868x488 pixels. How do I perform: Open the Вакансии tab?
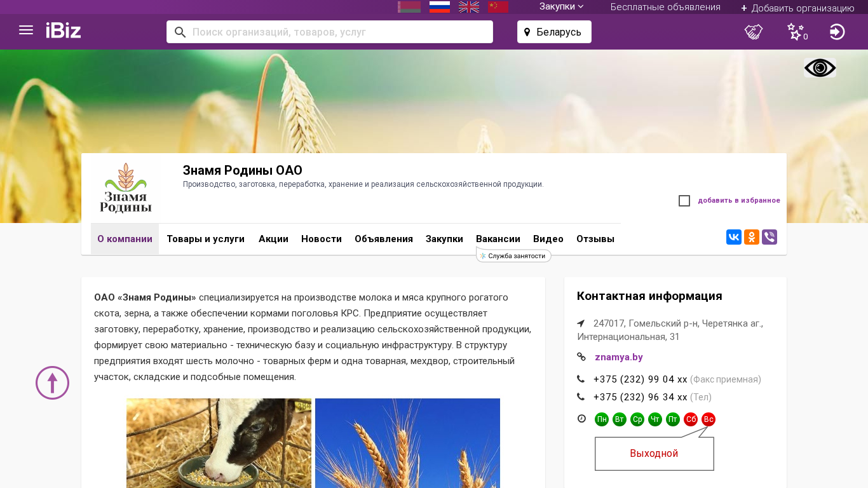[498, 239]
